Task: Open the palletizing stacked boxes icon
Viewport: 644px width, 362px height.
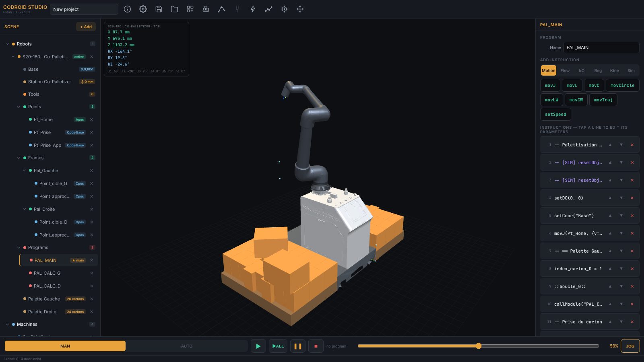Action: click(x=206, y=9)
